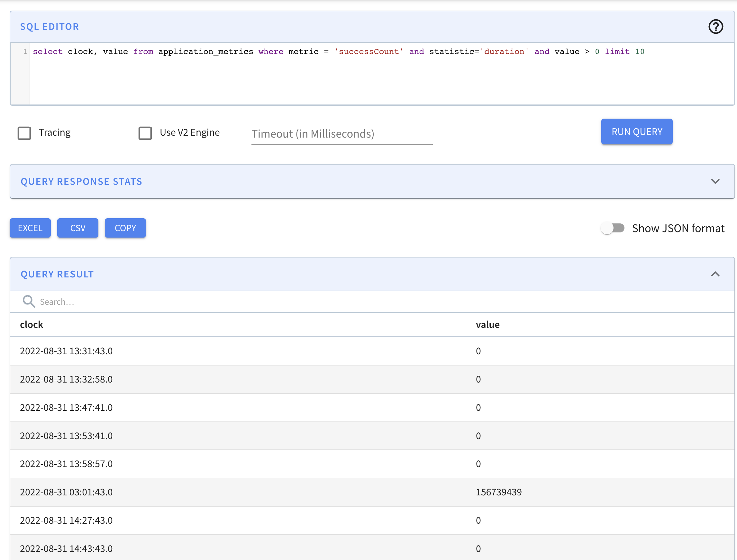Sort by the value column header
Viewport: 737px width, 560px height.
(487, 325)
